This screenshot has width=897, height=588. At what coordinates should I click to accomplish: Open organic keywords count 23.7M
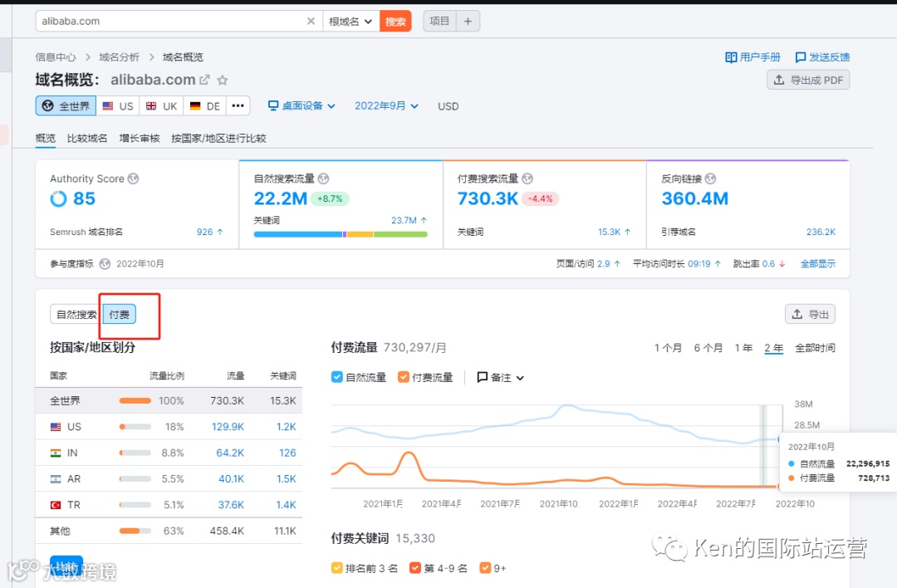coord(404,220)
